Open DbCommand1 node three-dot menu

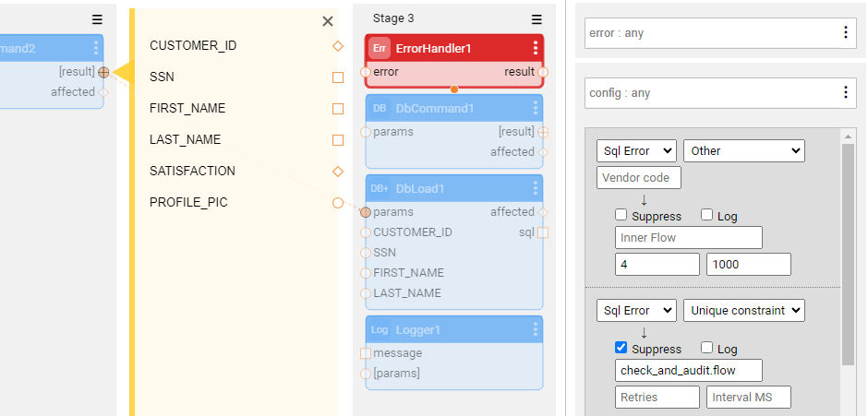536,108
